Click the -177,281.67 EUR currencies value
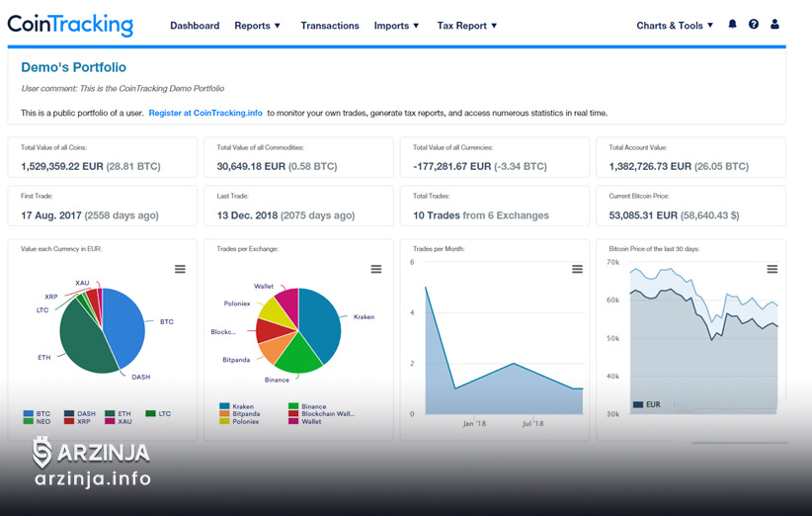812x516 pixels. [452, 166]
